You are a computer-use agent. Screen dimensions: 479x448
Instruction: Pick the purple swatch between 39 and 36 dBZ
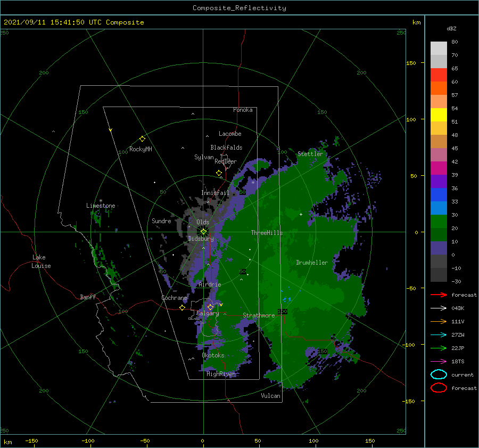click(x=439, y=181)
